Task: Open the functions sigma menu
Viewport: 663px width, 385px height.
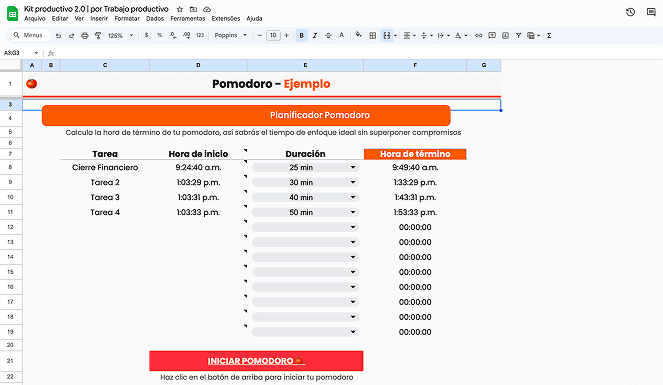Action: pyautogui.click(x=549, y=35)
